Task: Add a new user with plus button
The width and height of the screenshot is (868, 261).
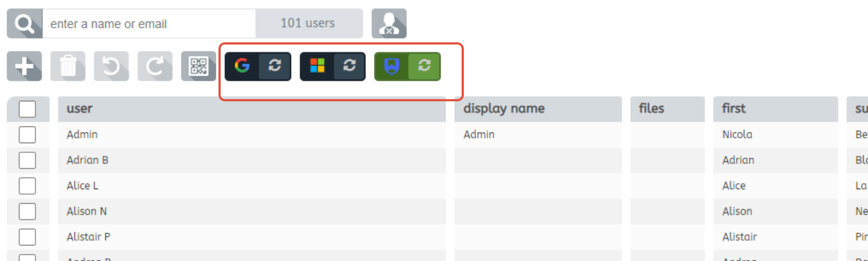Action: tap(25, 66)
